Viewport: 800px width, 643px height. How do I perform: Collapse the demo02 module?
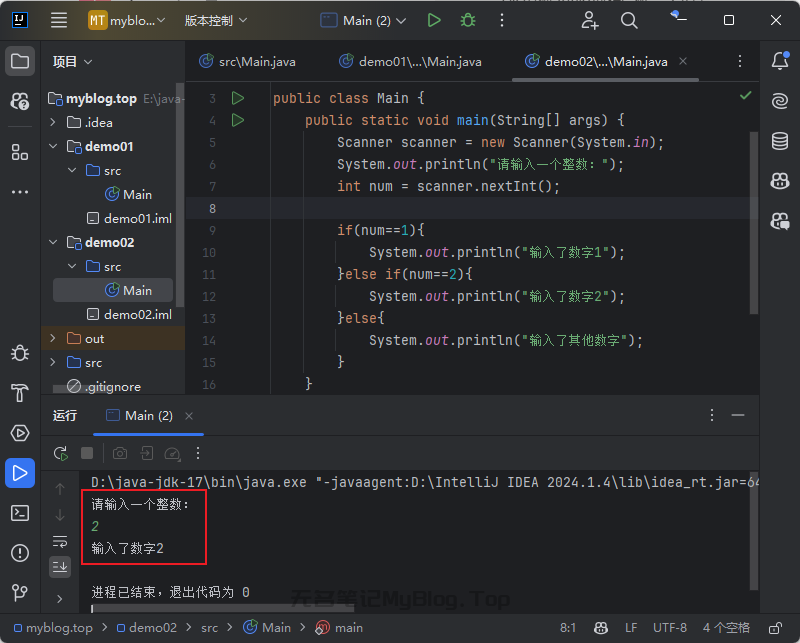tap(53, 242)
